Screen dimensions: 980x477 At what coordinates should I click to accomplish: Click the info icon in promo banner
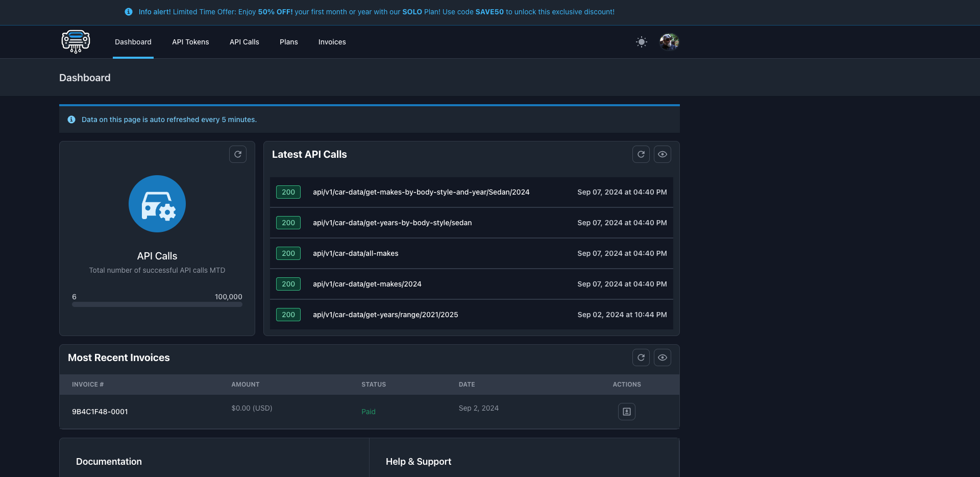(129, 12)
